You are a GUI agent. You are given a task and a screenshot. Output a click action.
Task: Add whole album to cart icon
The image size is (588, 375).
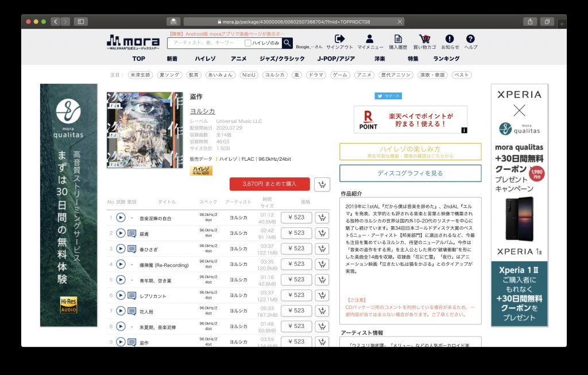tap(322, 184)
